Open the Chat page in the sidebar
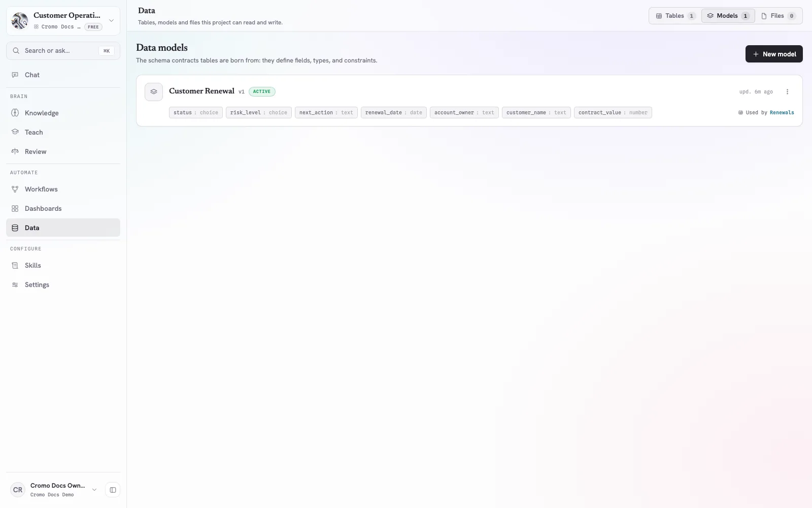812x508 pixels. pyautogui.click(x=63, y=75)
